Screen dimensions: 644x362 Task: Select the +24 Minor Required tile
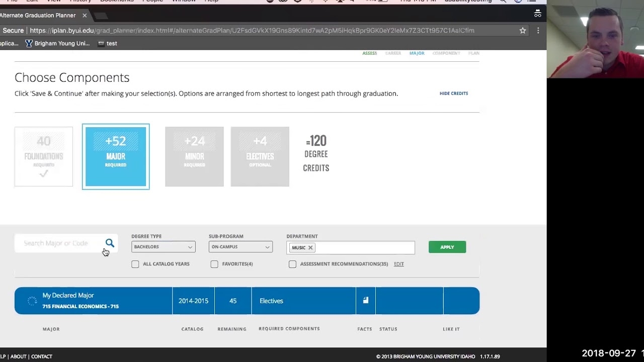click(194, 156)
